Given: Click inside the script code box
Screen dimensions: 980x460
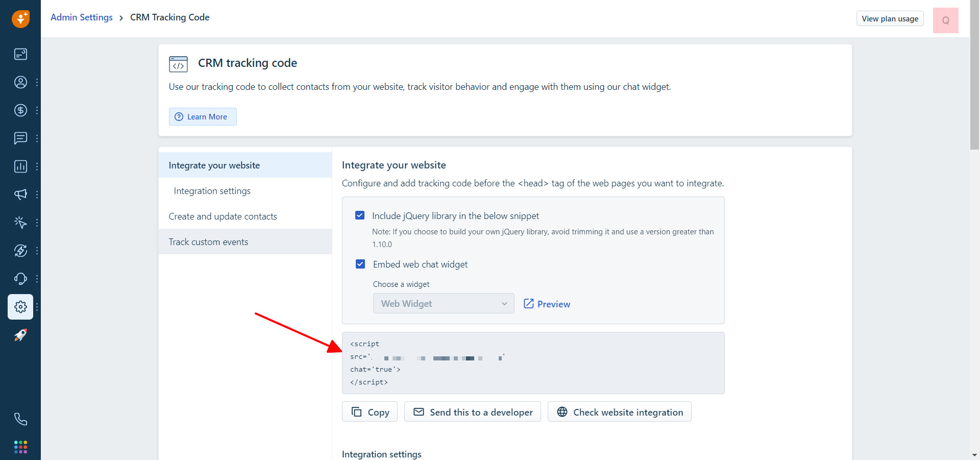Looking at the screenshot, I should [533, 363].
